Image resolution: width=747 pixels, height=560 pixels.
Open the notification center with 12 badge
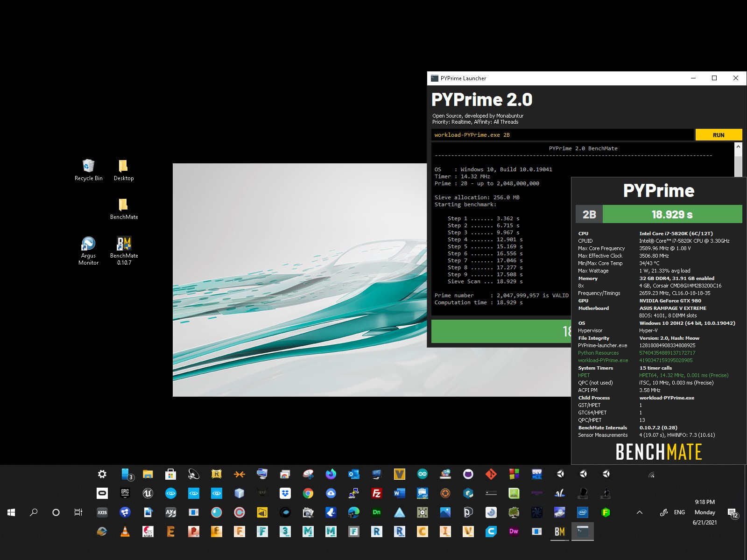click(733, 513)
